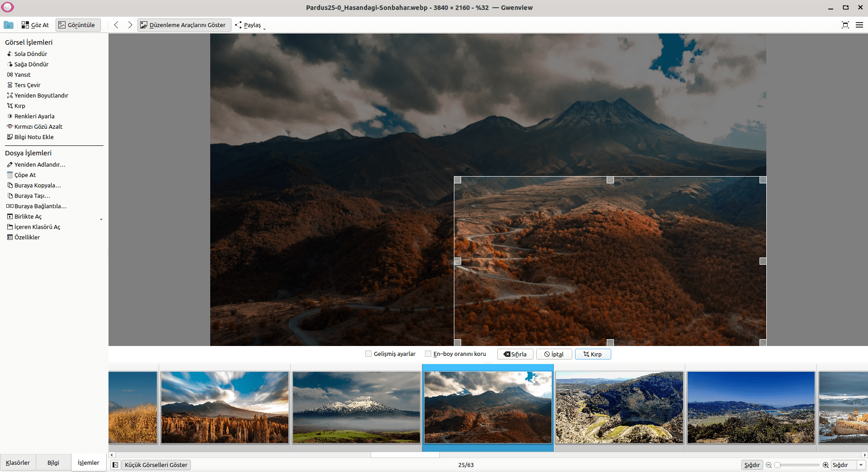Click the zoom out magnifier icon

coord(769,465)
